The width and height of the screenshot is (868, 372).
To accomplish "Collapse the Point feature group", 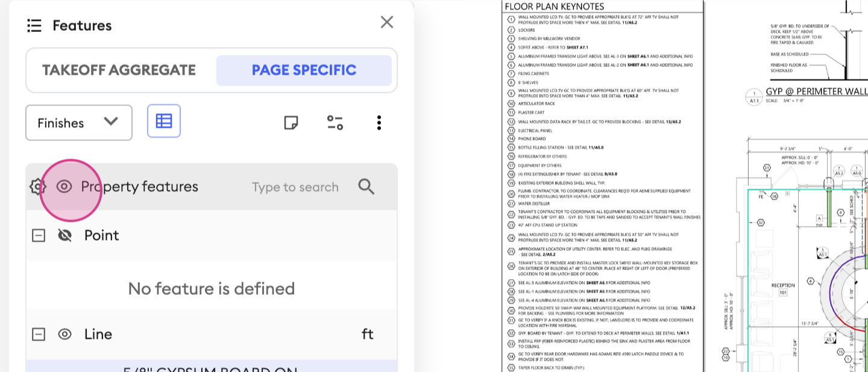I will pyautogui.click(x=39, y=235).
